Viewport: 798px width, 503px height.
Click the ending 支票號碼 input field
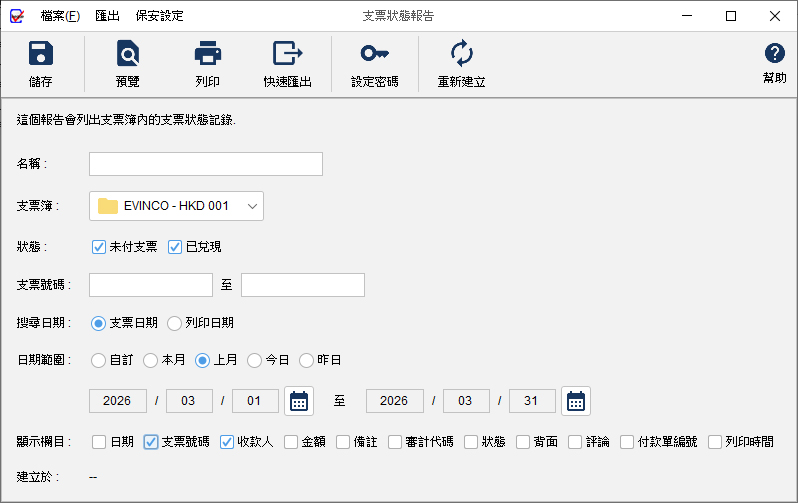[x=303, y=285]
